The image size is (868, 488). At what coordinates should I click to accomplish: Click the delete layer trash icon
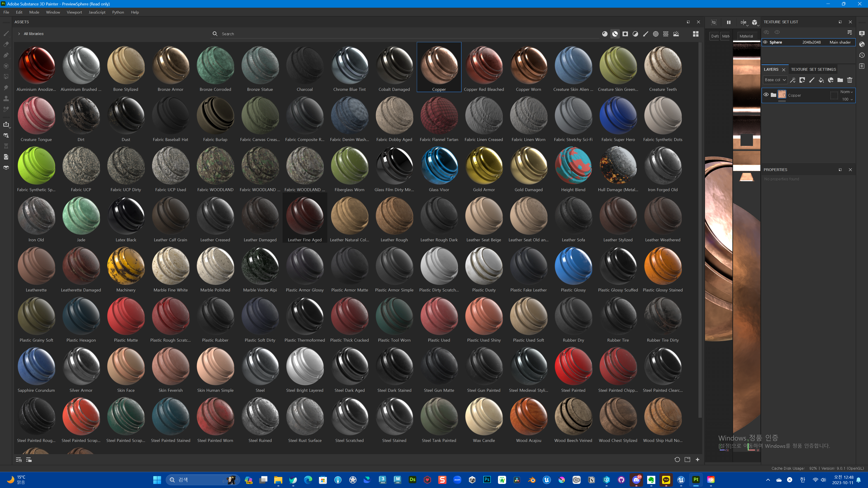tap(849, 80)
